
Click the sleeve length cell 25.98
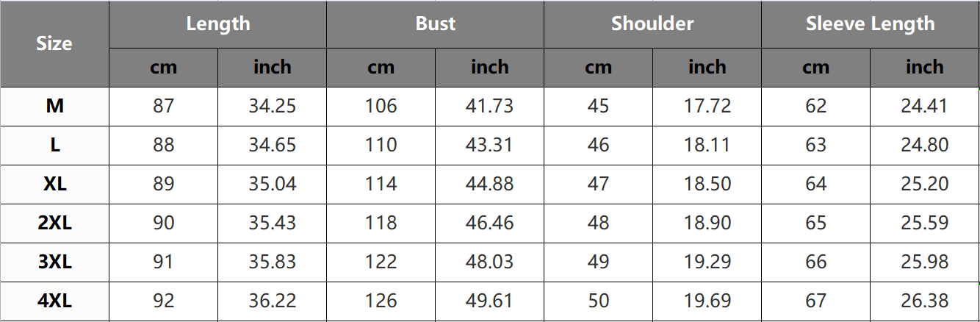click(x=924, y=262)
